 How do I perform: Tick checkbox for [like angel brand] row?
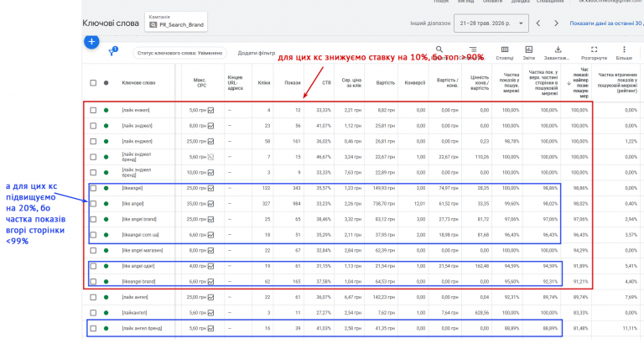tap(93, 220)
